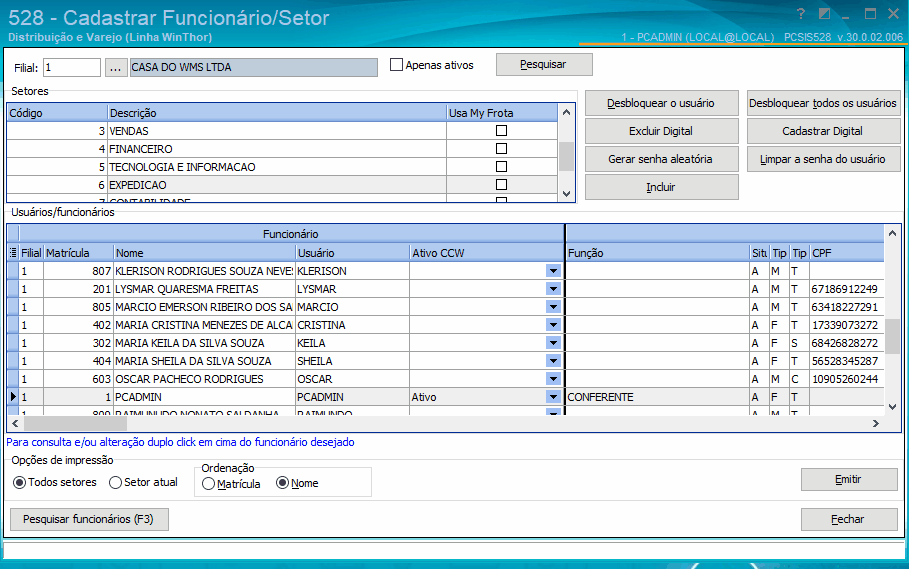
Task: Open Ativo CCW dropdown for KEILA
Action: (x=553, y=342)
